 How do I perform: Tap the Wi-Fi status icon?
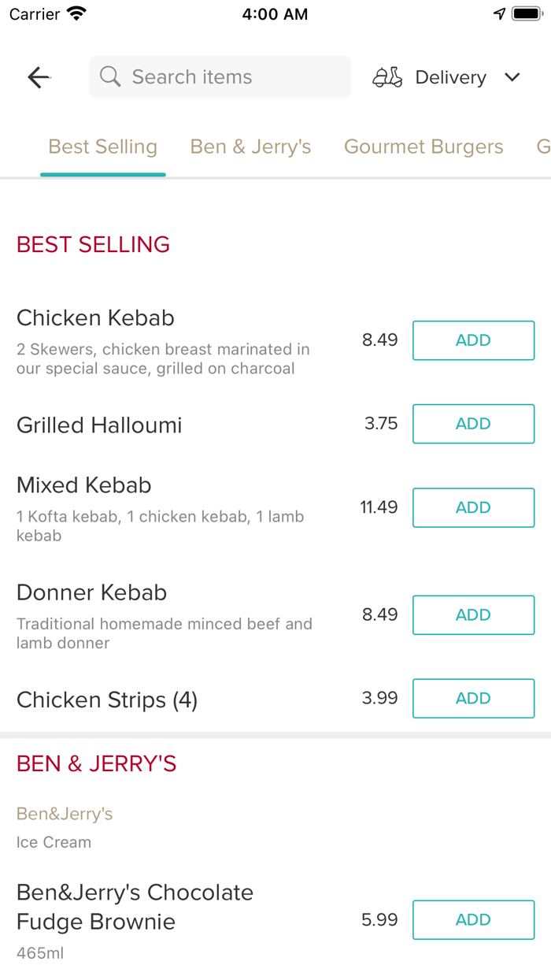[76, 14]
